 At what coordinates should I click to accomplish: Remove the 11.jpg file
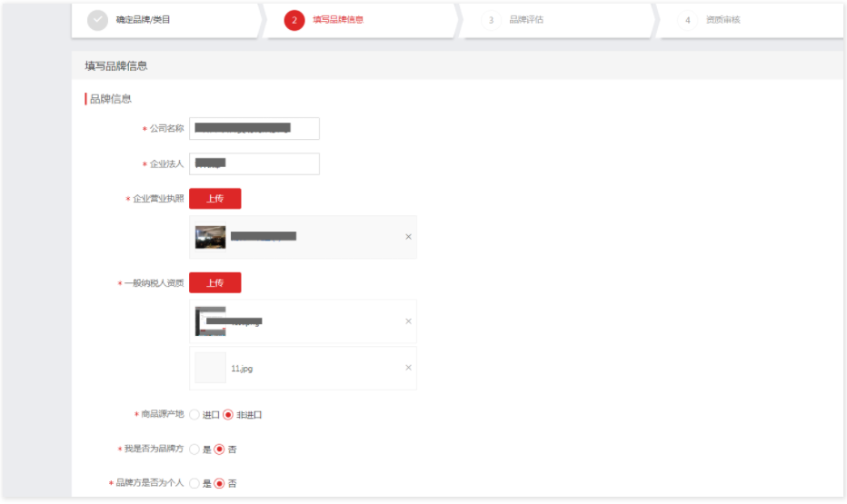tap(408, 368)
